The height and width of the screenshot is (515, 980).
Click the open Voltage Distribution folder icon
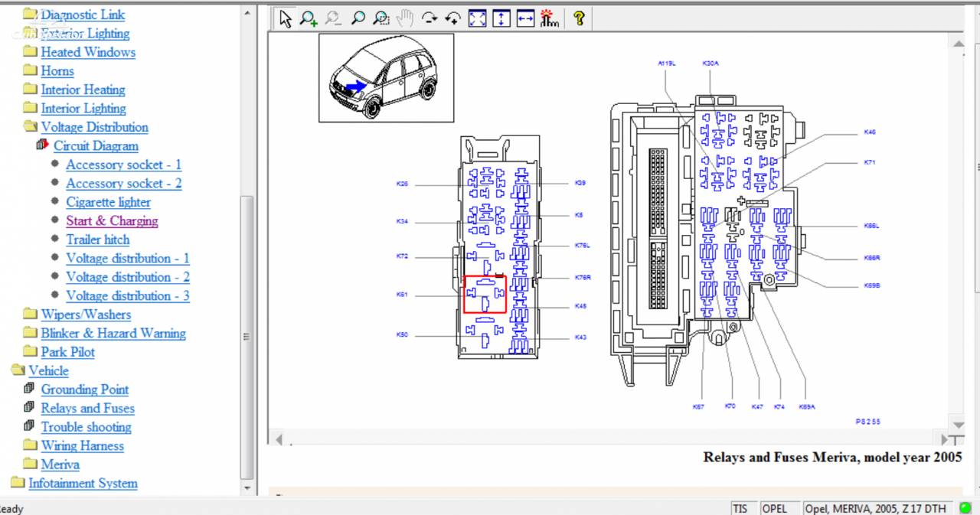(x=30, y=126)
